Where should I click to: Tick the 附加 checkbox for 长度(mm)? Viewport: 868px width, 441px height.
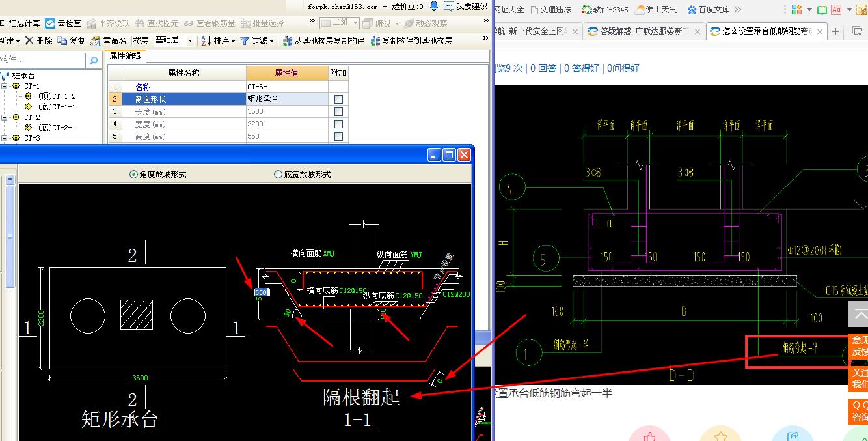point(338,112)
